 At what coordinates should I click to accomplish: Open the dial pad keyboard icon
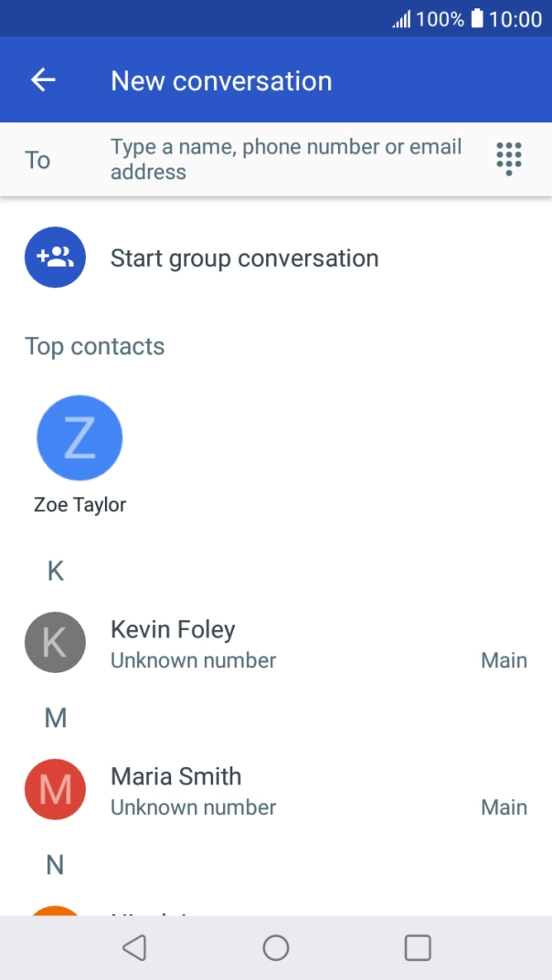click(508, 159)
